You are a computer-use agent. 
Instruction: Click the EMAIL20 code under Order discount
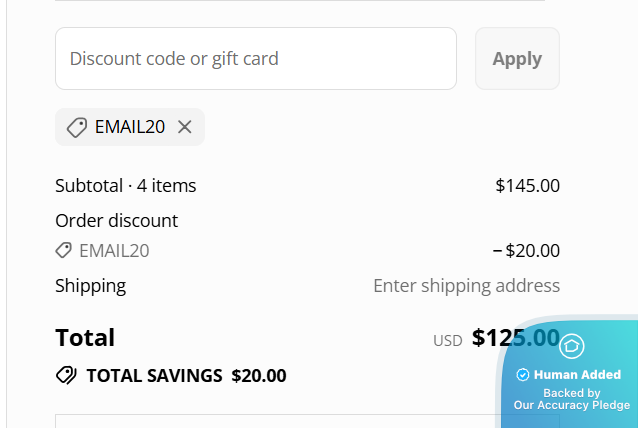[x=114, y=251]
